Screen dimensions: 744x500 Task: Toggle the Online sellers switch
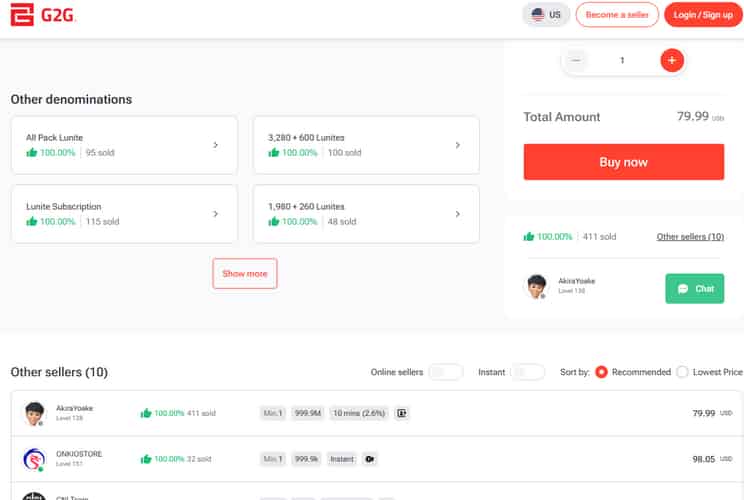(445, 372)
